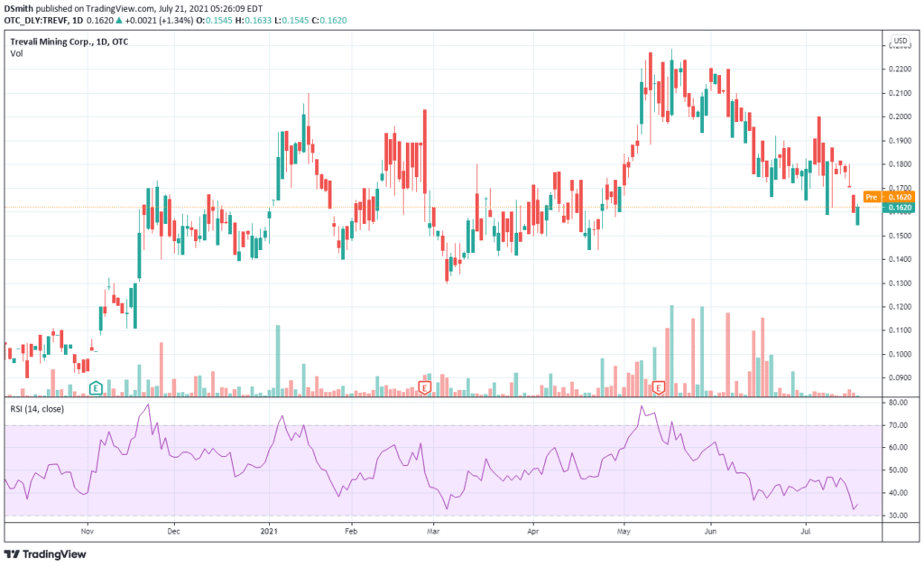Screen dimensions: 924x567
Task: Click the 50.00 RSI scale label
Action: coord(898,470)
